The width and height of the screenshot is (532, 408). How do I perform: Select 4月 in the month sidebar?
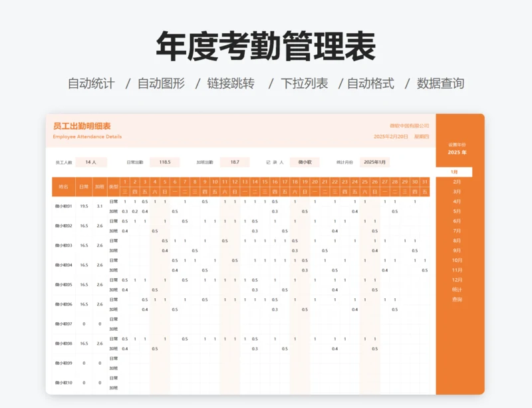pyautogui.click(x=457, y=202)
